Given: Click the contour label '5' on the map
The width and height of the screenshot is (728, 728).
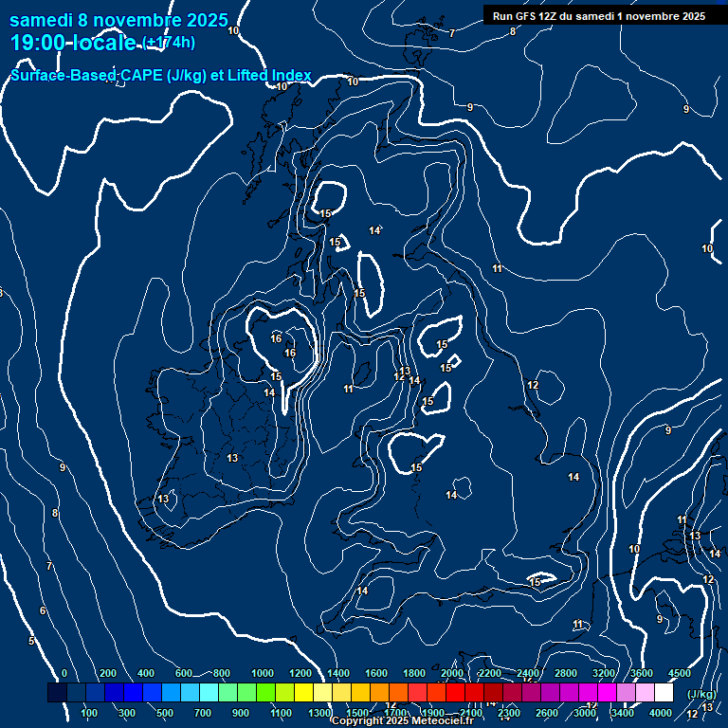Looking at the screenshot, I should (x=31, y=641).
